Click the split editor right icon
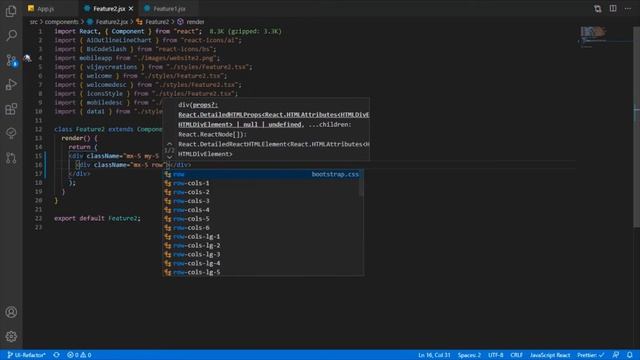 613,9
